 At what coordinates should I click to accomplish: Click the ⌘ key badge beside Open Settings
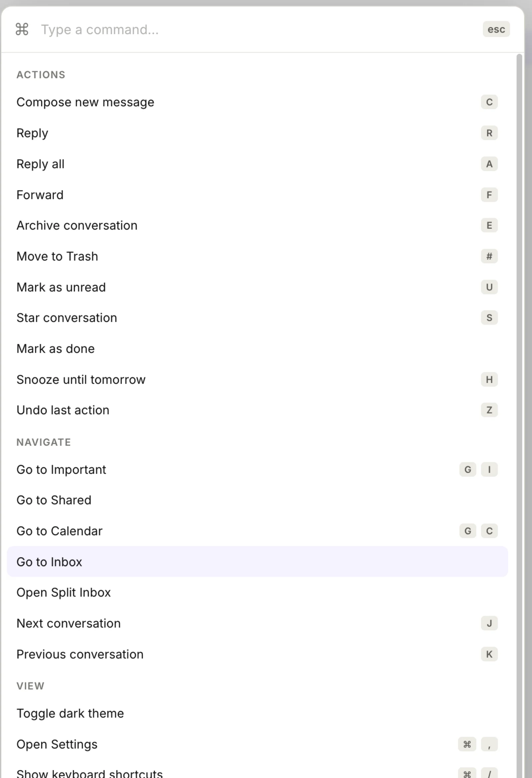(467, 744)
